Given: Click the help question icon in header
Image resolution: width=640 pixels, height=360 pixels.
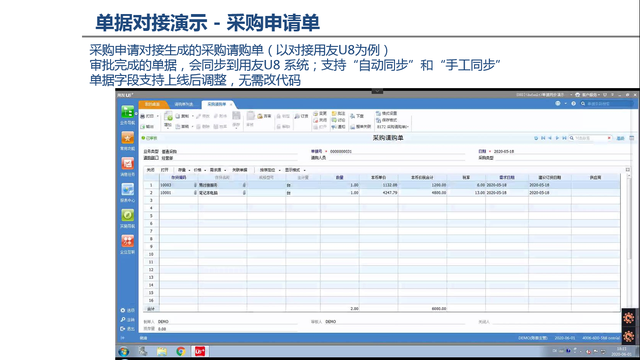Looking at the screenshot, I should click(x=573, y=104).
